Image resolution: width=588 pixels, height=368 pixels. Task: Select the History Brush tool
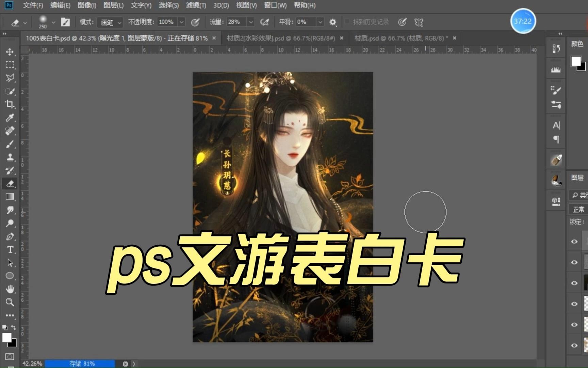coord(10,170)
